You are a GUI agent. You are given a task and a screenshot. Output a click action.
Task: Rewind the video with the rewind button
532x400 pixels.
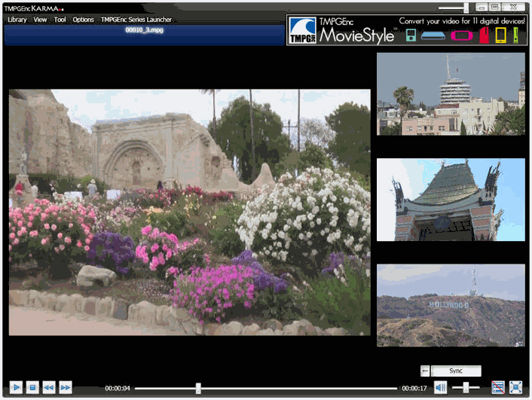(x=49, y=387)
